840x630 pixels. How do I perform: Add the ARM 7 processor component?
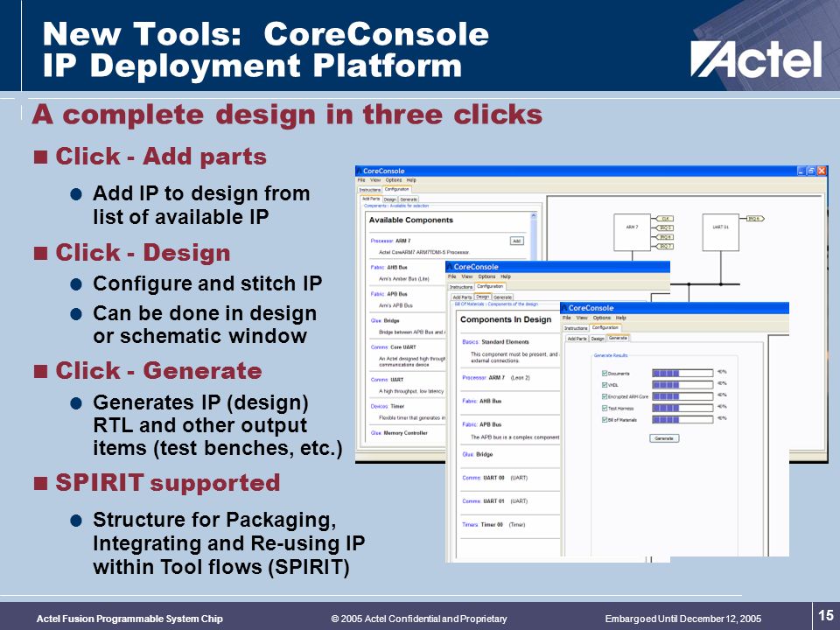tap(516, 241)
